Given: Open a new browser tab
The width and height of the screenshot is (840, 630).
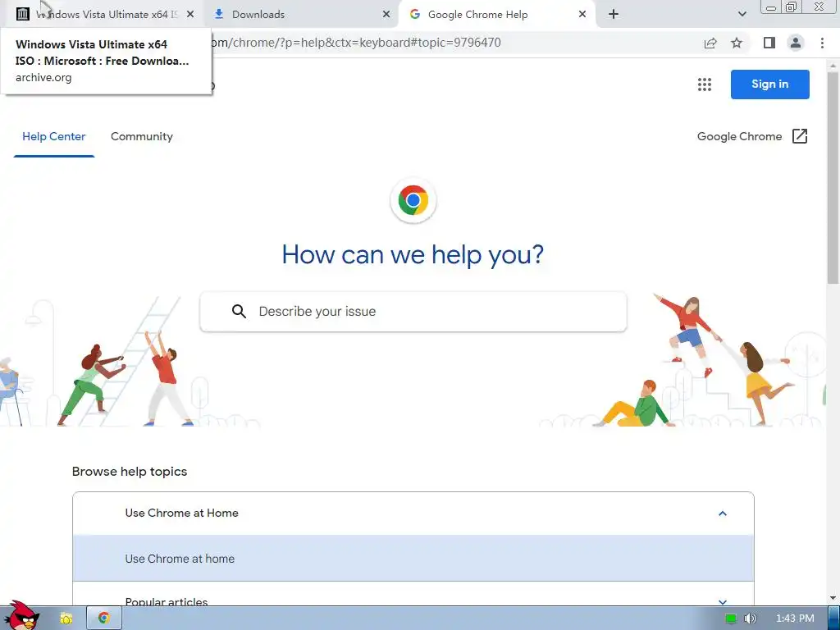Looking at the screenshot, I should 614,15.
